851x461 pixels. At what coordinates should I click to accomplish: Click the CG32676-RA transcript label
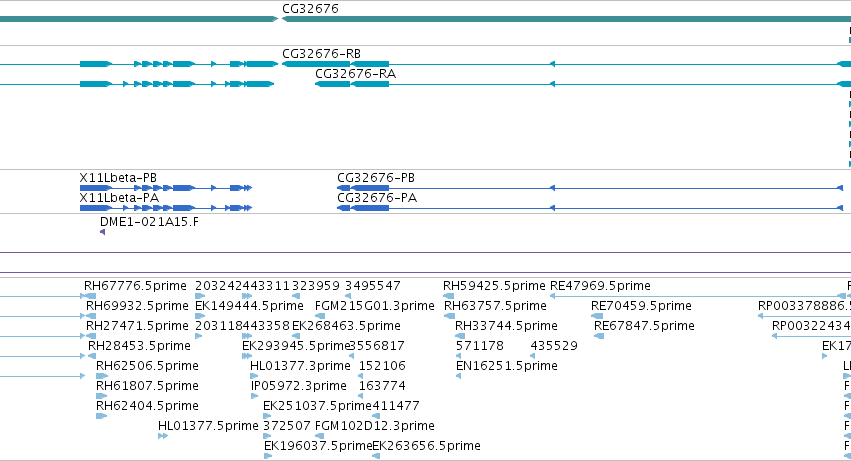pyautogui.click(x=355, y=73)
